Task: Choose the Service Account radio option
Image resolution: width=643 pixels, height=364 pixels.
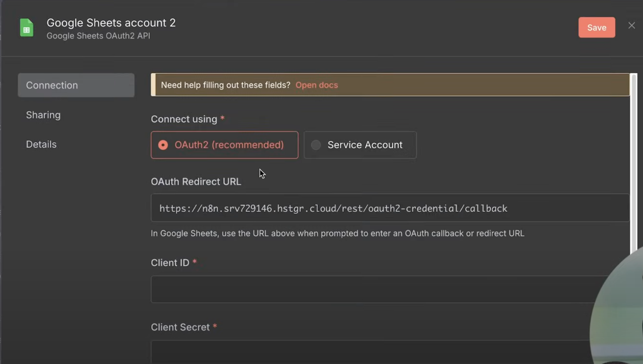Action: pyautogui.click(x=316, y=145)
